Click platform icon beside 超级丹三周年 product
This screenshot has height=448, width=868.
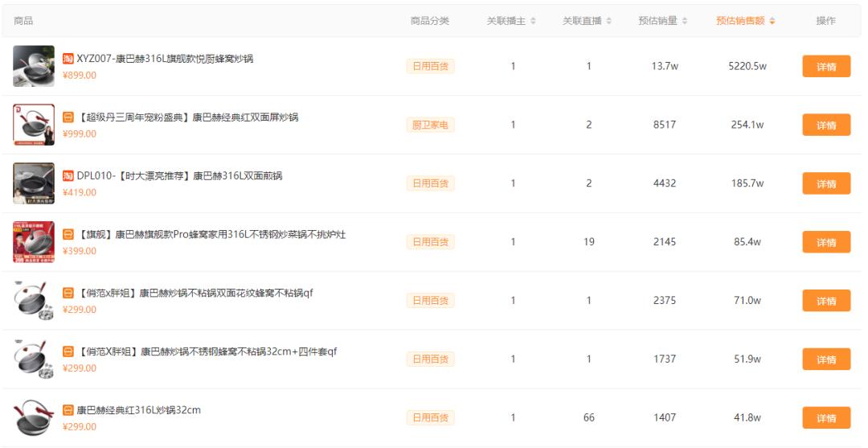coord(68,117)
